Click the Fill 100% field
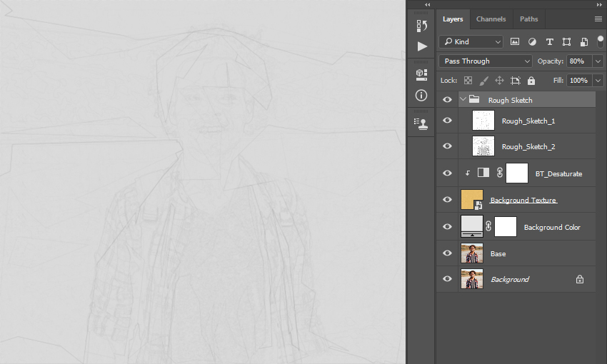Image resolution: width=607 pixels, height=364 pixels. (x=579, y=81)
